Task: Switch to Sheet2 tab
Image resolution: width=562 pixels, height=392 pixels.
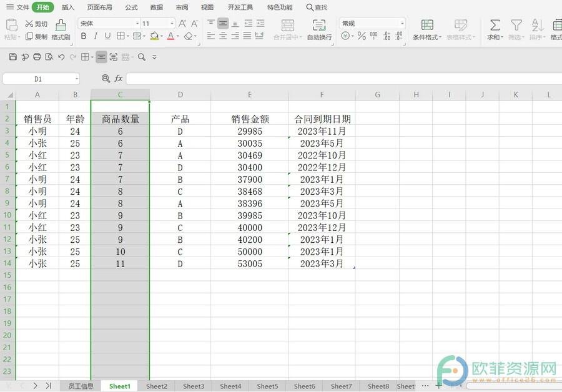Action: pyautogui.click(x=157, y=386)
